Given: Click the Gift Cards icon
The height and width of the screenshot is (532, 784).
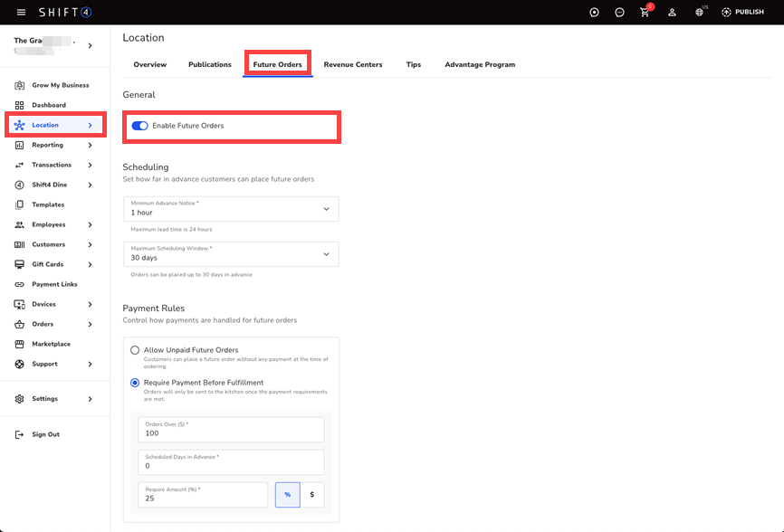Looking at the screenshot, I should (x=20, y=265).
